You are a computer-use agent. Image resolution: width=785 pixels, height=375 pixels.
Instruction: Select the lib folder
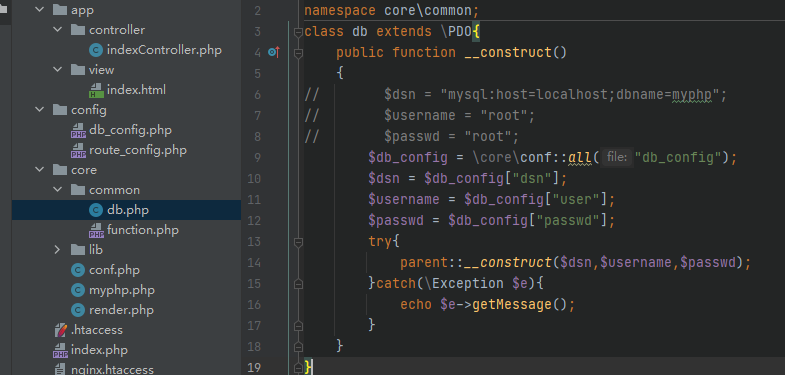[96, 250]
